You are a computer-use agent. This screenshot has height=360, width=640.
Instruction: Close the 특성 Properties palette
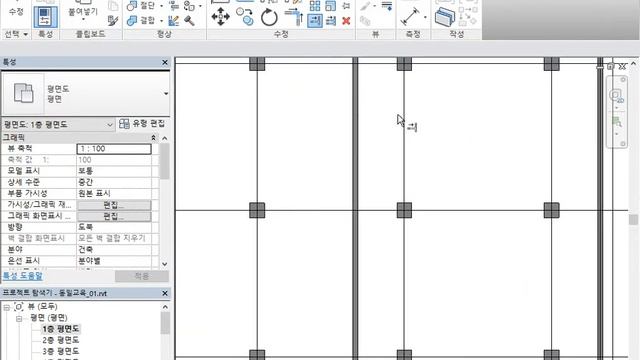click(164, 62)
